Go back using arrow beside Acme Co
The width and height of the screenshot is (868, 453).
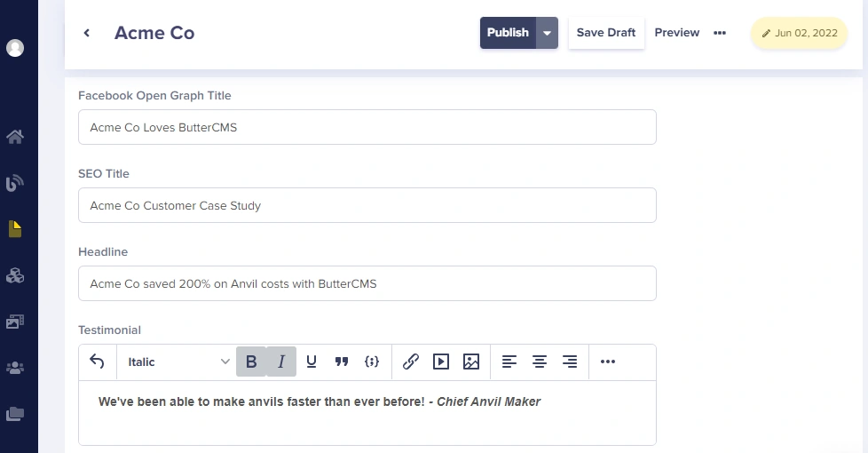click(87, 33)
